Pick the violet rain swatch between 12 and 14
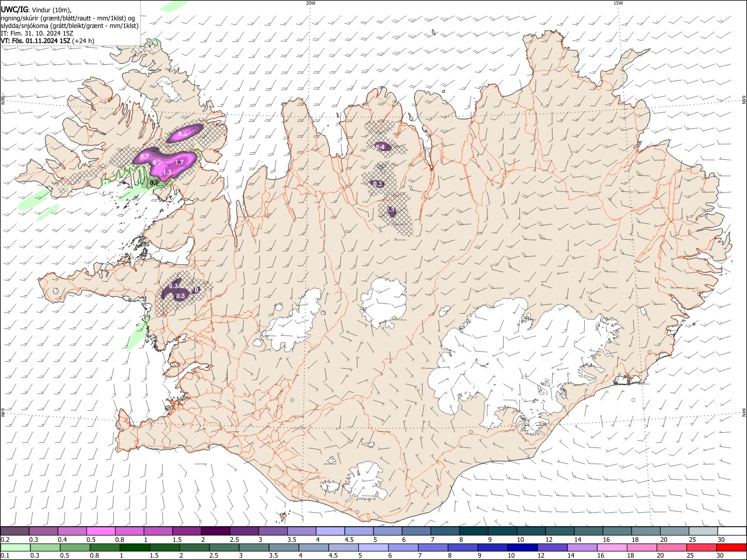This screenshot has height=560, width=747. click(x=552, y=548)
